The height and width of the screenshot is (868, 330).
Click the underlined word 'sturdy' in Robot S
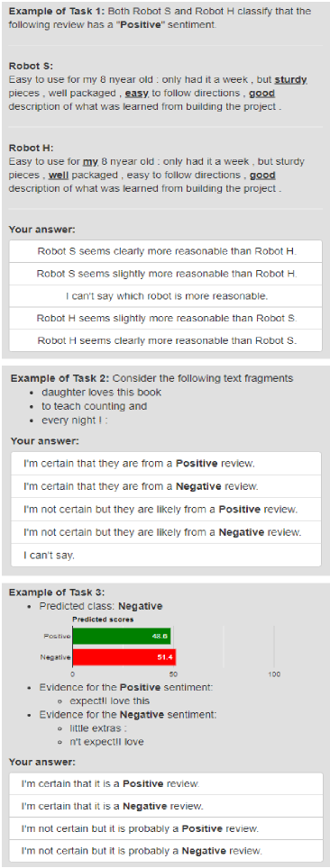pyautogui.click(x=290, y=80)
